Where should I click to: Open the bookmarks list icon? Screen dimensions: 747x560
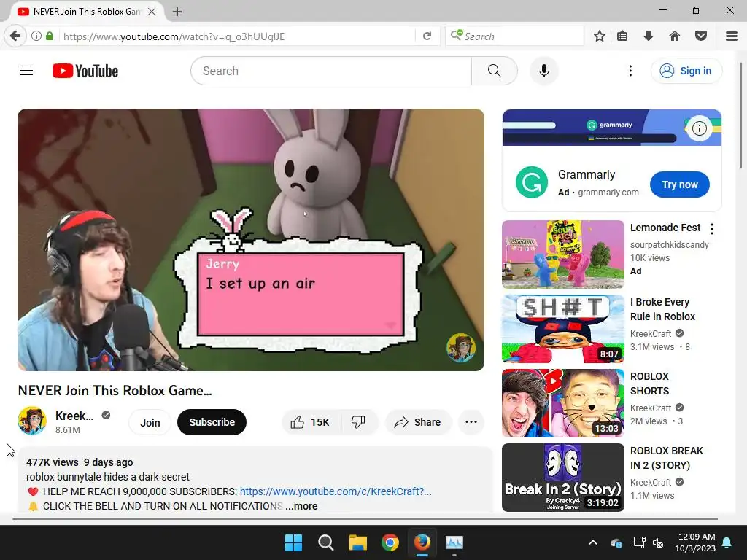tap(622, 36)
